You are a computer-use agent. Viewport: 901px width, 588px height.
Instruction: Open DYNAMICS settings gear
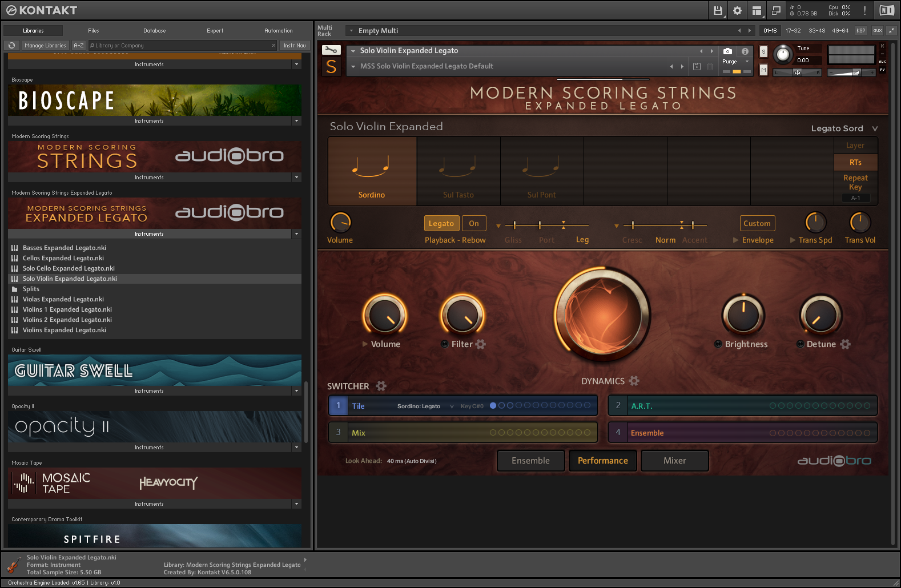point(634,381)
